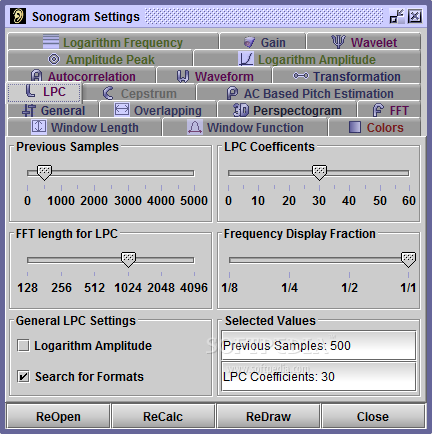
Task: Click the Colors tab square icon
Action: point(355,127)
